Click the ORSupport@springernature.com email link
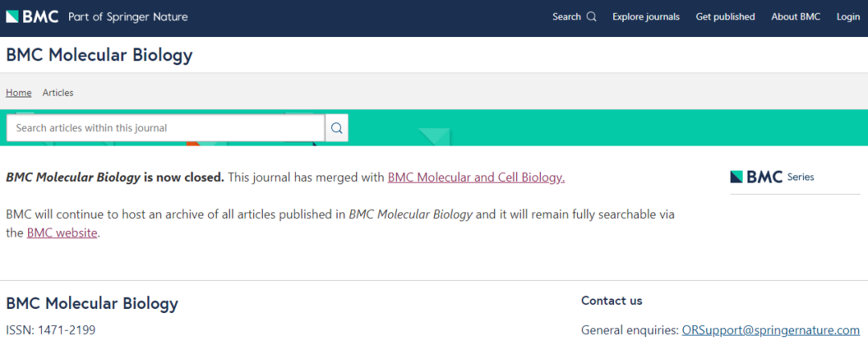 [x=771, y=330]
